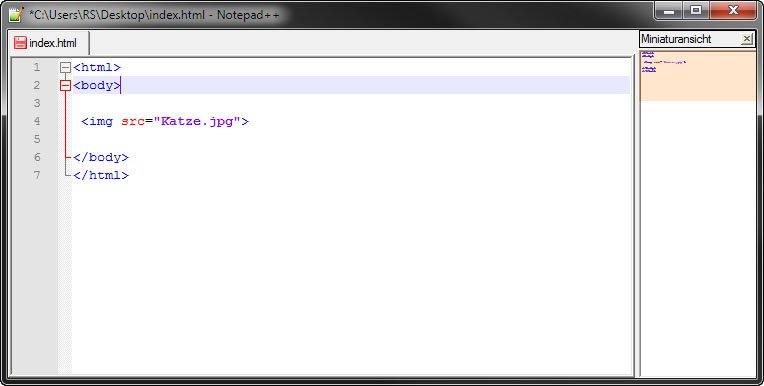
Task: Click the "Katze.jpg" string value
Action: click(x=197, y=121)
